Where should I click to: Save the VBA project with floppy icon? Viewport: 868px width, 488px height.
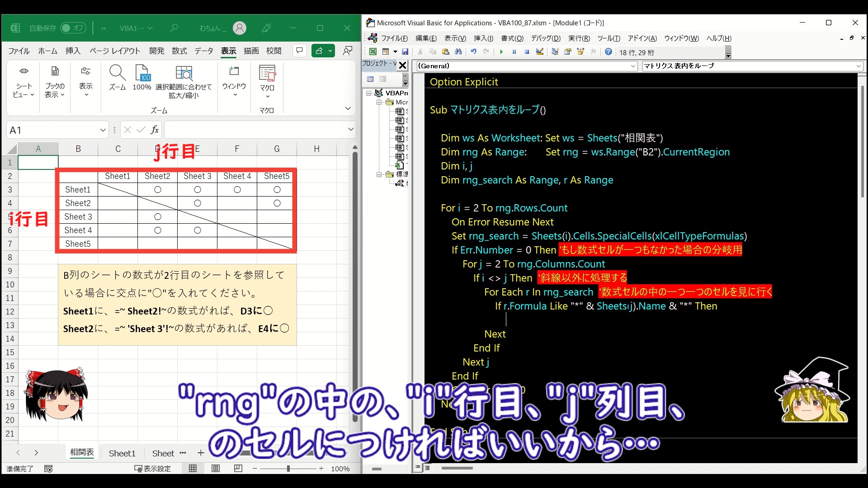click(x=405, y=52)
